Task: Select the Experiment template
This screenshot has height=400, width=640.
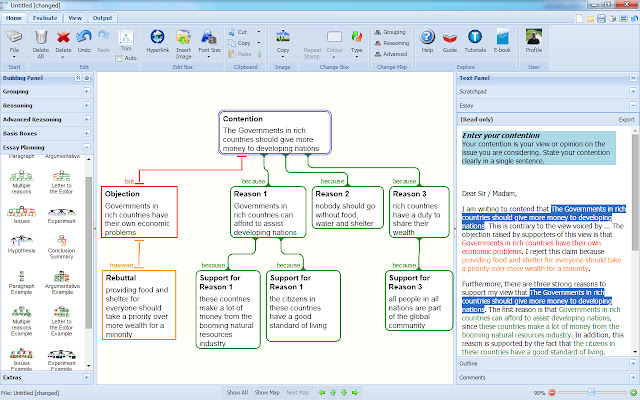Action: 61,216
